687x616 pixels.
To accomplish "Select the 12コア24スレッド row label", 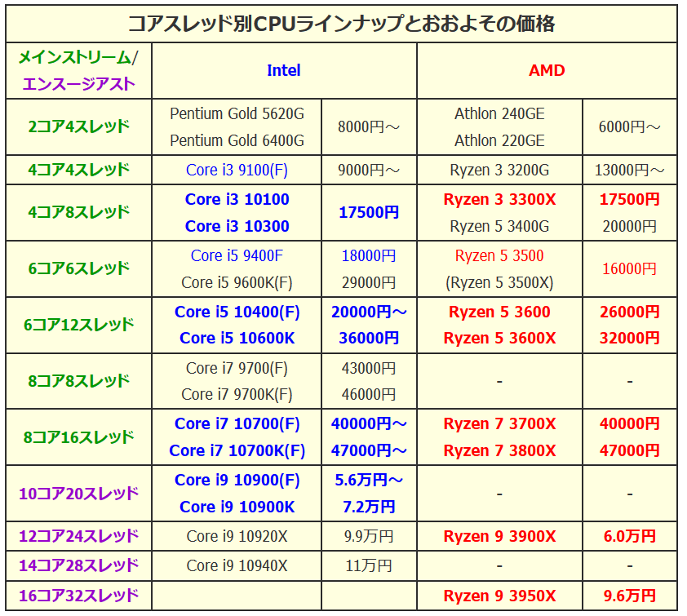I will [79, 536].
